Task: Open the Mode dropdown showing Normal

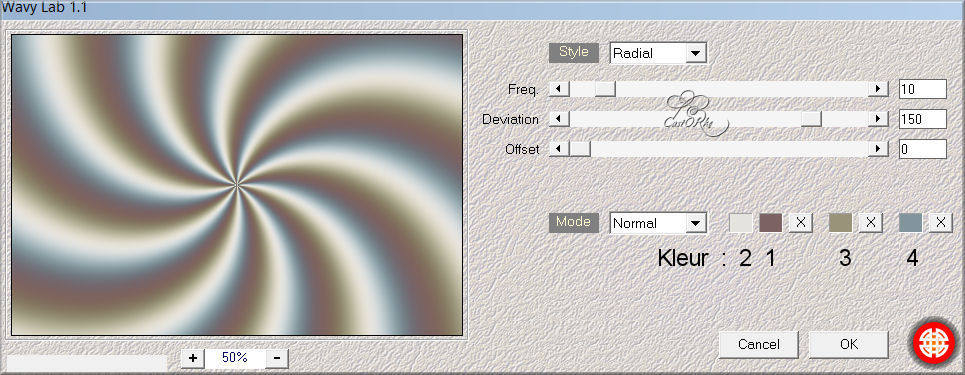Action: point(658,223)
